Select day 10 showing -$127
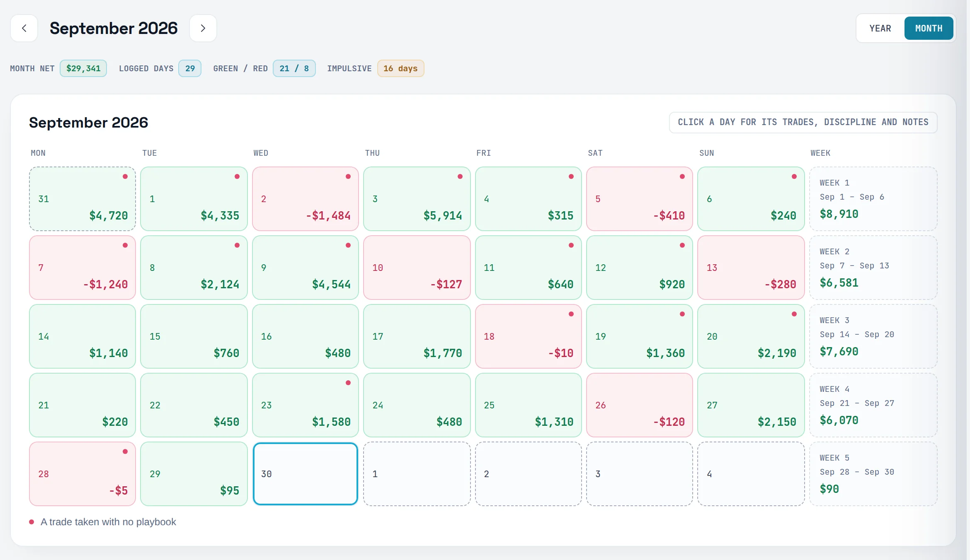The image size is (970, 560). click(417, 268)
